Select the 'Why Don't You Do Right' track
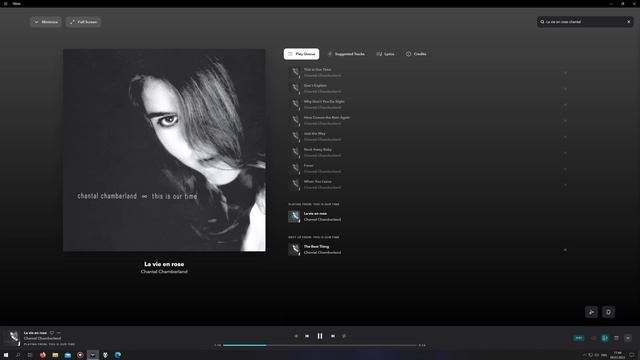 (428, 104)
